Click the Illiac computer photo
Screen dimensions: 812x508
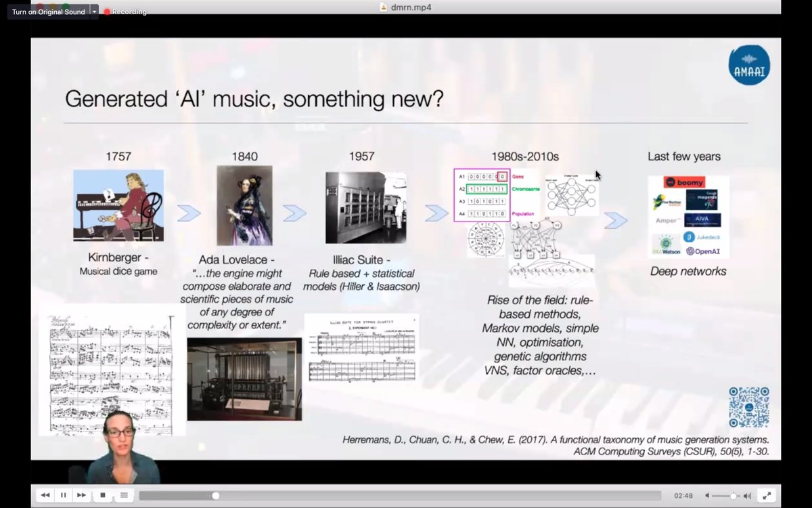tap(366, 207)
